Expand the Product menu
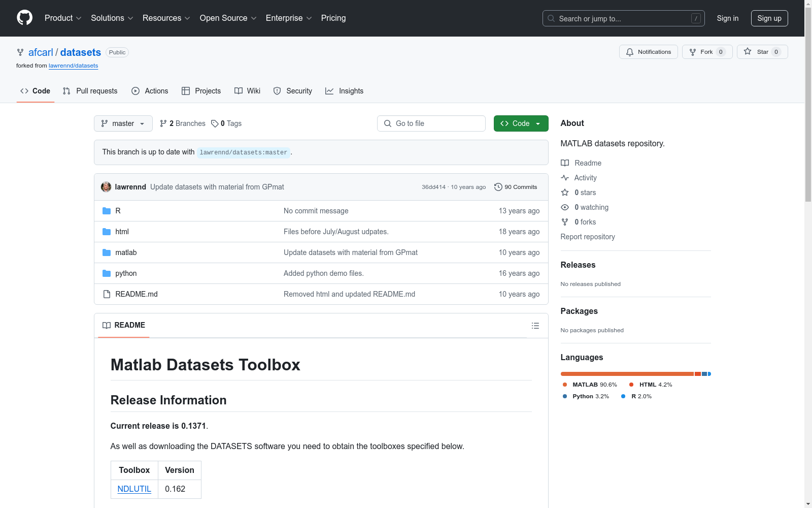Viewport: 812px width, 508px height. pyautogui.click(x=63, y=18)
